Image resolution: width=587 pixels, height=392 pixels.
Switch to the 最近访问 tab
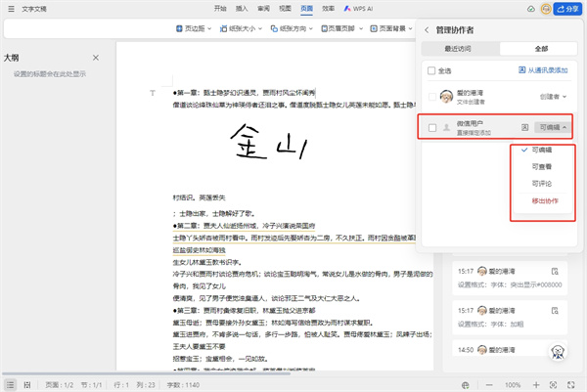coord(459,48)
